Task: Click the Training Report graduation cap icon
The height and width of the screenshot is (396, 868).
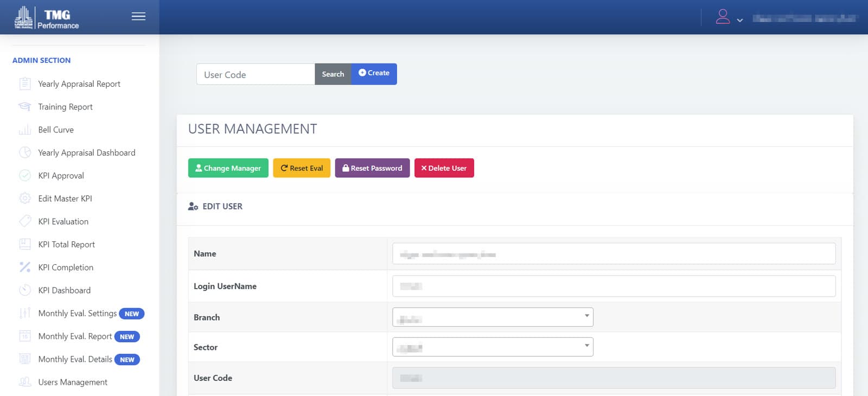Action: [25, 107]
